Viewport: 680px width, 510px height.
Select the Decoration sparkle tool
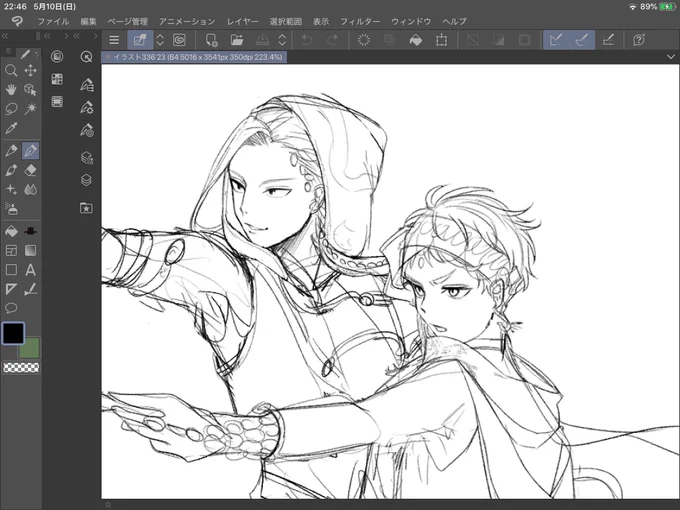click(x=11, y=190)
